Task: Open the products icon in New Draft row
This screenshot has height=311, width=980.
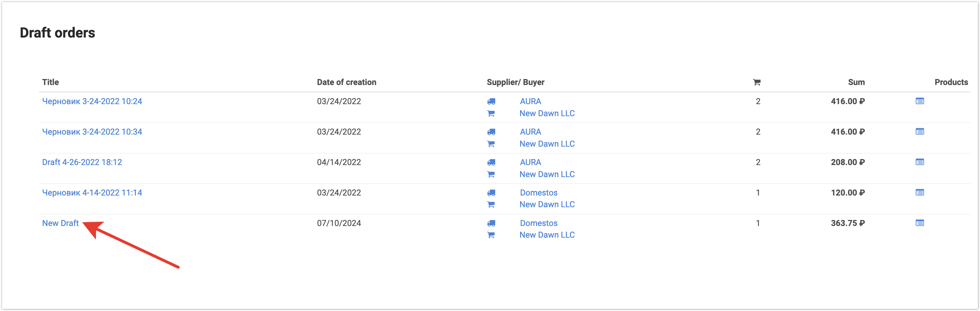Action: point(919,223)
